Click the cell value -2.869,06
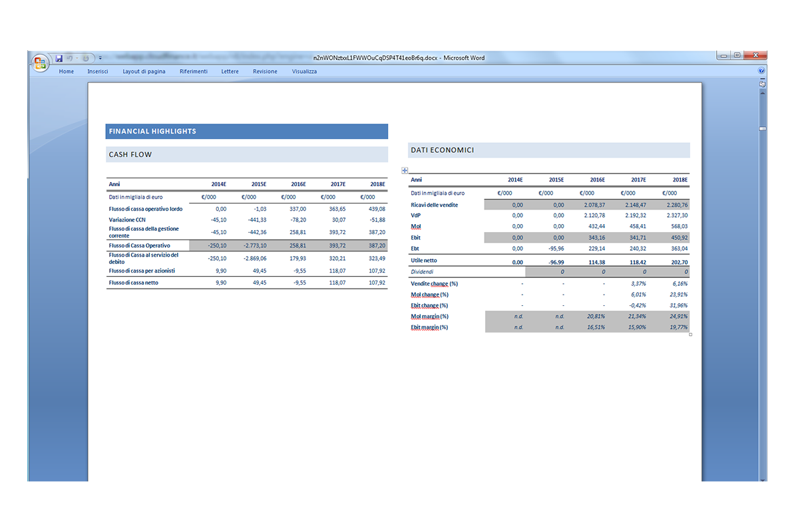794x532 pixels. click(255, 258)
